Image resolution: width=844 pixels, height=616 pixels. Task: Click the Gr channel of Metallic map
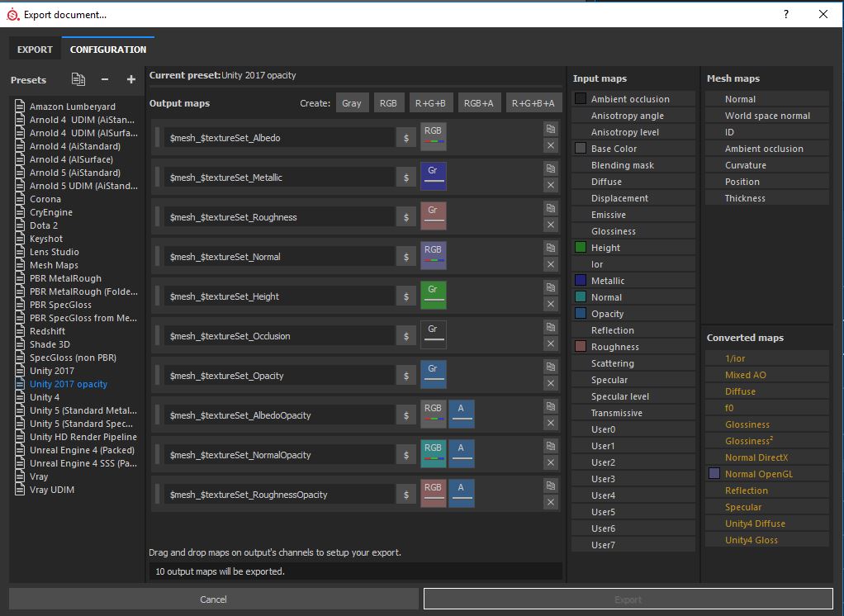pos(433,176)
